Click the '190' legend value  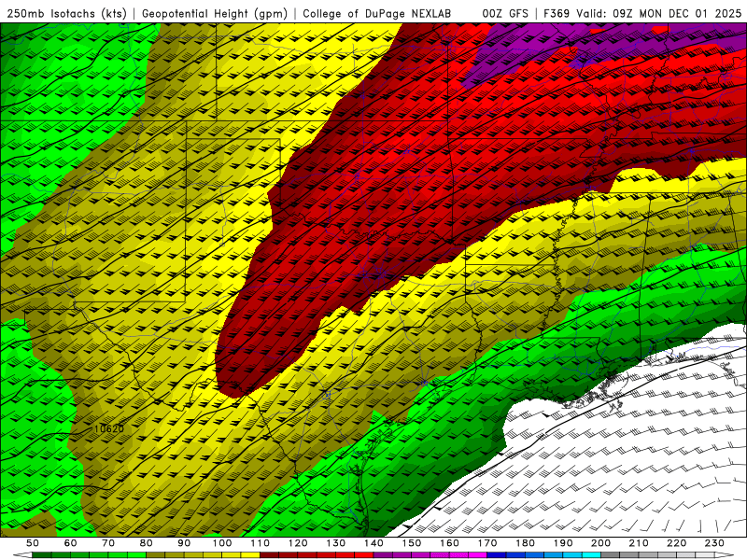point(563,543)
